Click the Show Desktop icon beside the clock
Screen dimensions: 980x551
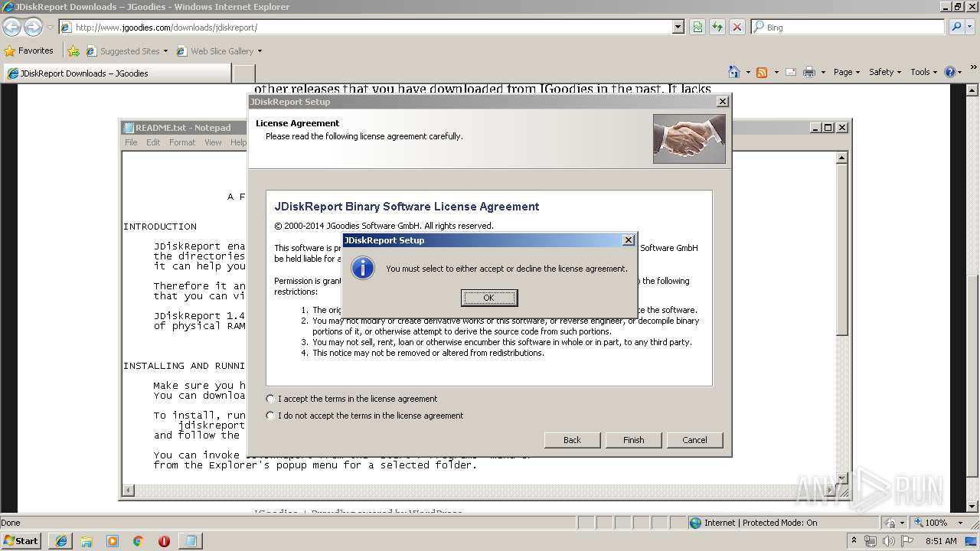tap(971, 541)
